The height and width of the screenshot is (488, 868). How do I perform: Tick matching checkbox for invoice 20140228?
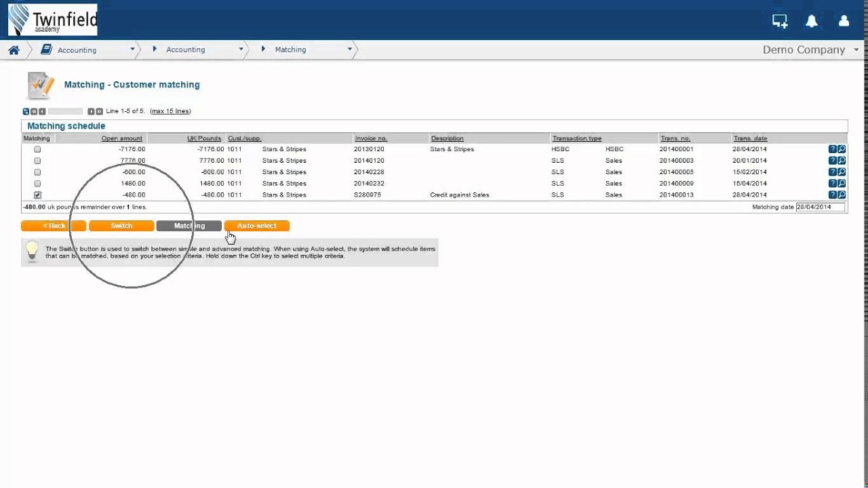[x=37, y=172]
